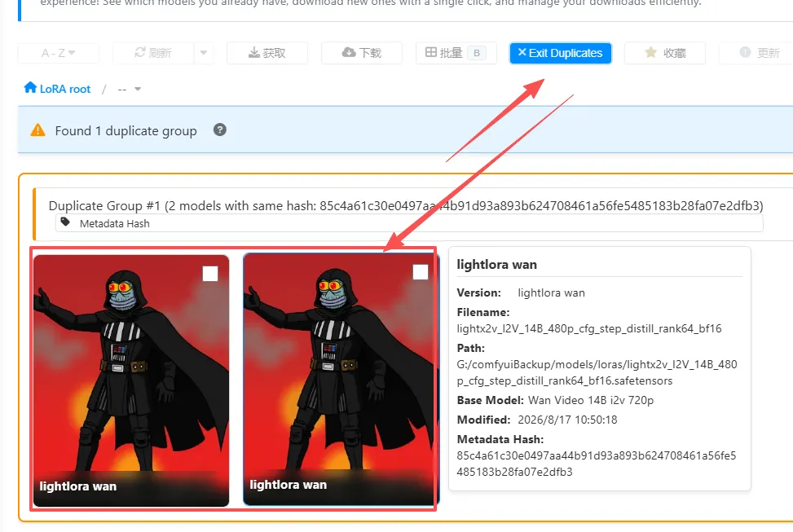
Task: Click Found 1 duplicate group text
Action: 126,131
